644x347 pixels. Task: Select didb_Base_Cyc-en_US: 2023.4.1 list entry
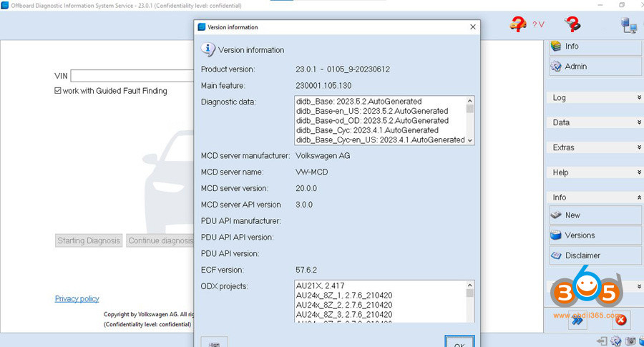[x=381, y=140]
